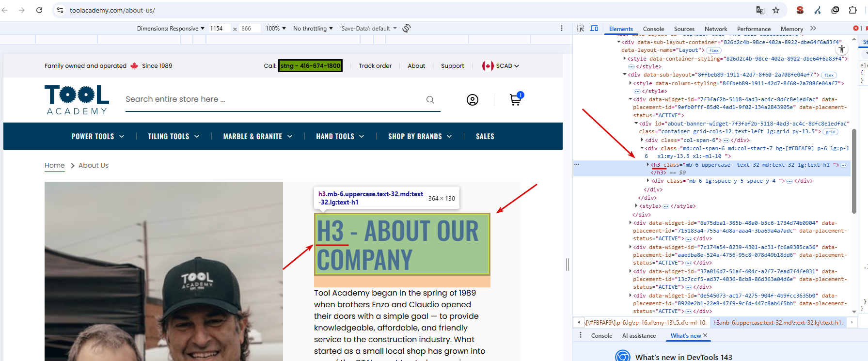The height and width of the screenshot is (361, 868).
Task: Open the 100% zoom dropdown
Action: (x=276, y=29)
